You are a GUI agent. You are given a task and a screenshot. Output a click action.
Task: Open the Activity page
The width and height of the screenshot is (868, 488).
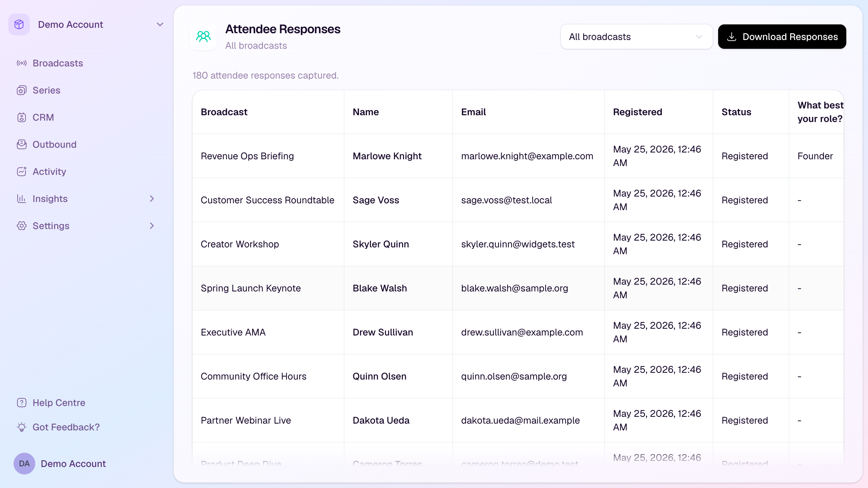point(49,171)
